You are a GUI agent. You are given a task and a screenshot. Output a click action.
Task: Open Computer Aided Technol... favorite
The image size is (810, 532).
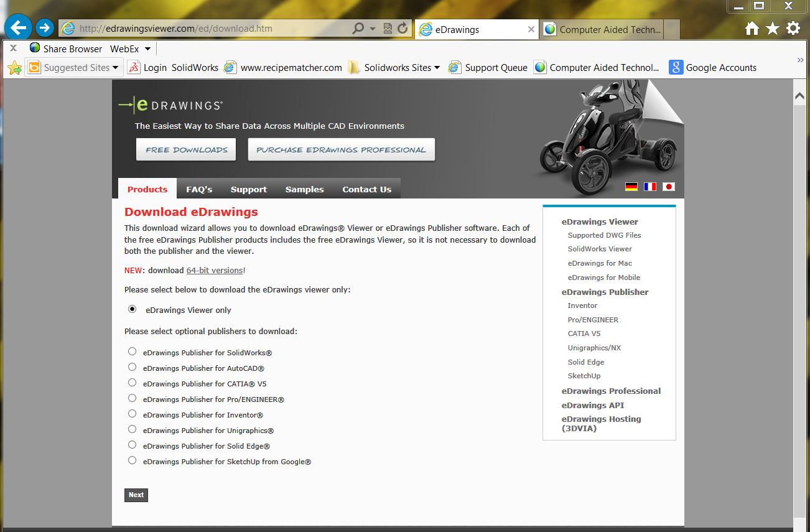(x=597, y=68)
